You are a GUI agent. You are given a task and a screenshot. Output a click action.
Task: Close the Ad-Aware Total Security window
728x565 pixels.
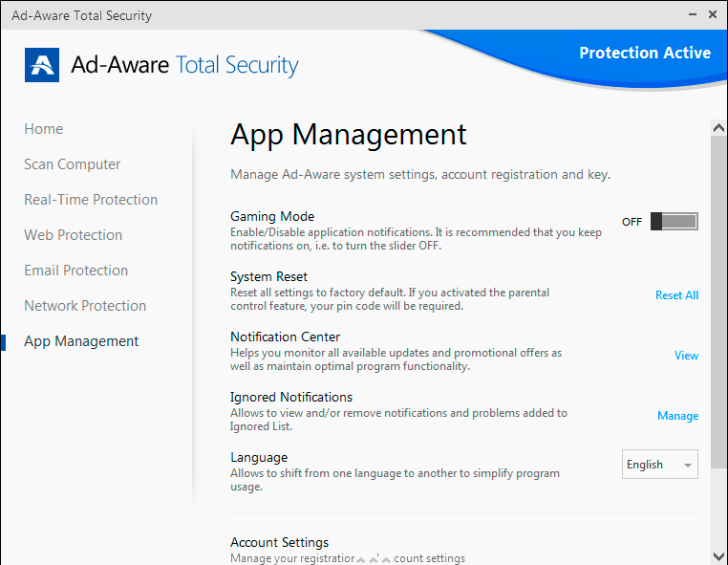[x=713, y=15]
